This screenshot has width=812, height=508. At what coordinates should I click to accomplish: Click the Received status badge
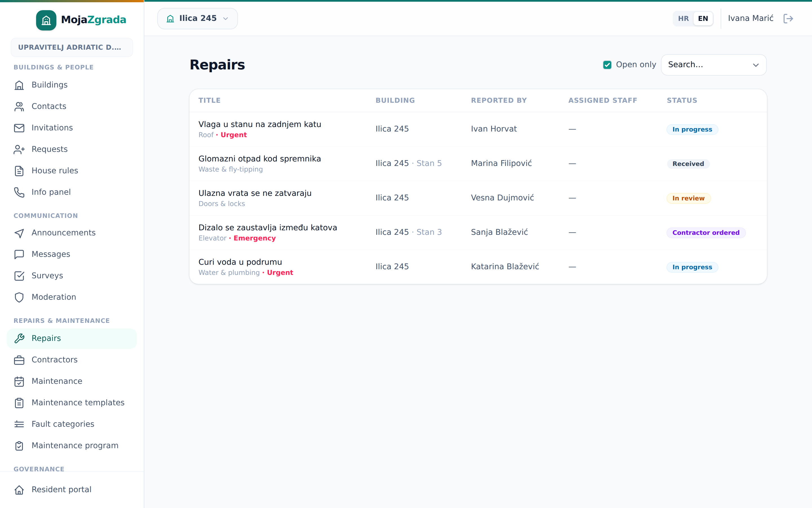coord(688,164)
